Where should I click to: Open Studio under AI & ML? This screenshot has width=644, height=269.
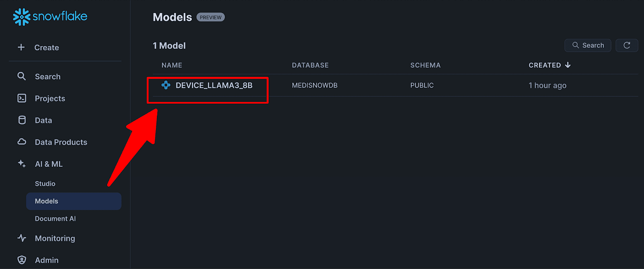pos(45,183)
